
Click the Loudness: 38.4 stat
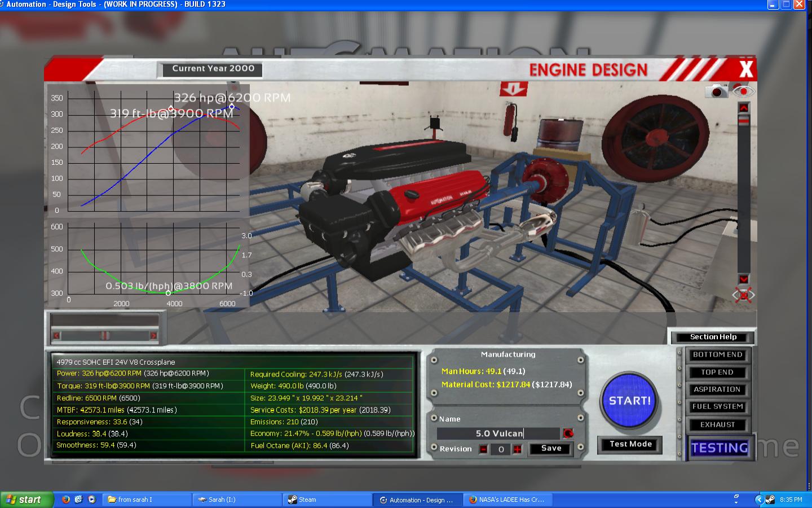coord(92,434)
